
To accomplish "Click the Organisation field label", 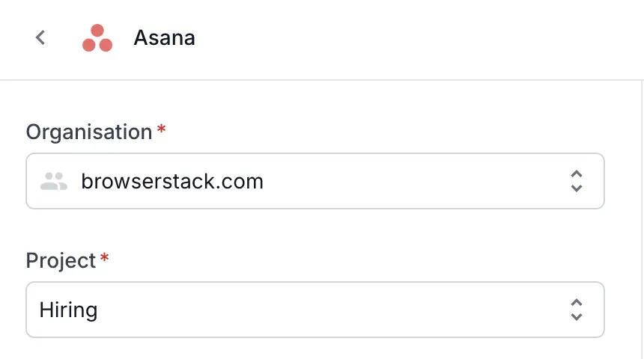I will (89, 132).
